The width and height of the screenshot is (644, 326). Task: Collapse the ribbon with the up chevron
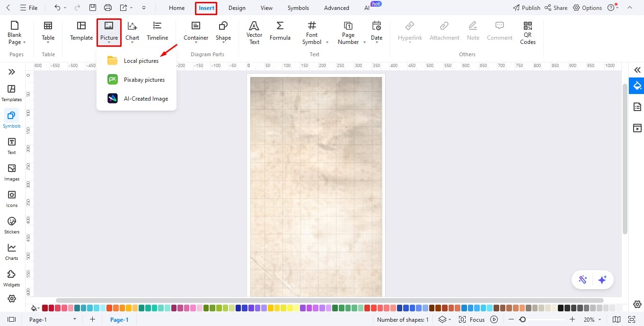(629, 8)
